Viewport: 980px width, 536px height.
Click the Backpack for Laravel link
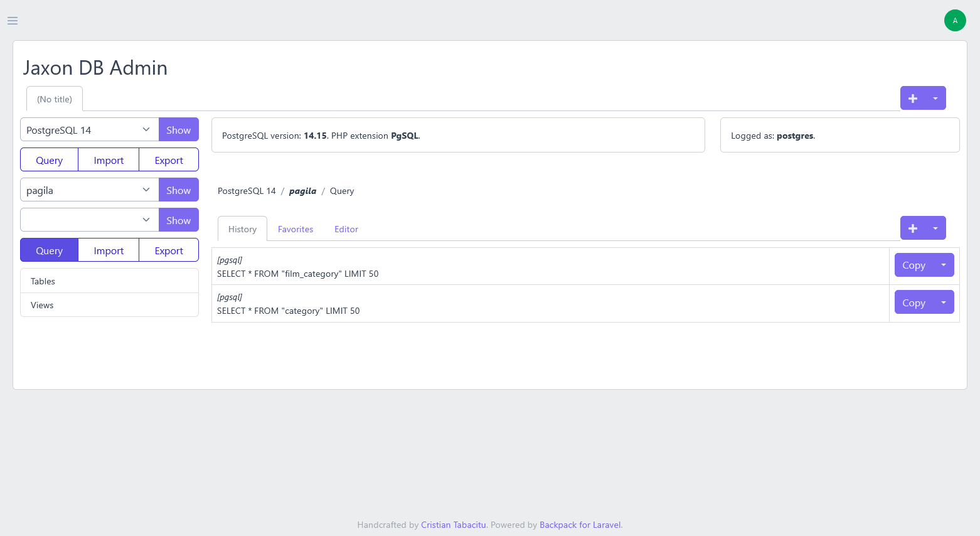580,525
